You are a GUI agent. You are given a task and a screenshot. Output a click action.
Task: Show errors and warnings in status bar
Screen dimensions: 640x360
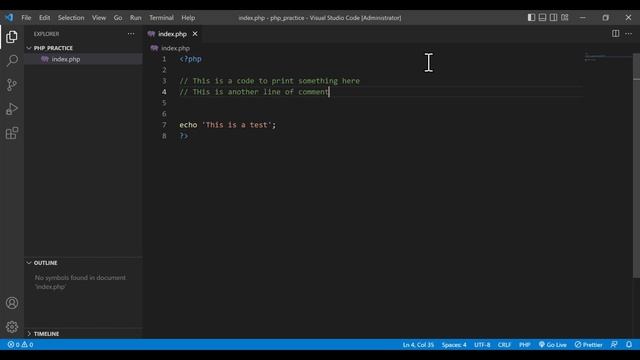coord(20,345)
